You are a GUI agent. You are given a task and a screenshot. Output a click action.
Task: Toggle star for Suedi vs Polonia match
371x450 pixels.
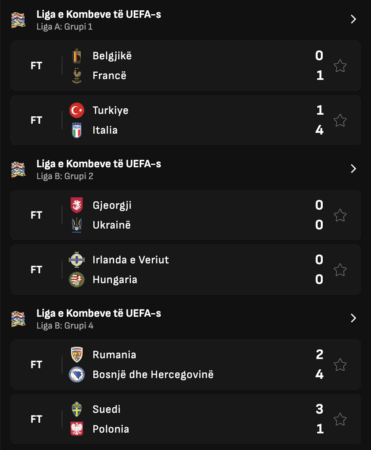[x=340, y=419]
